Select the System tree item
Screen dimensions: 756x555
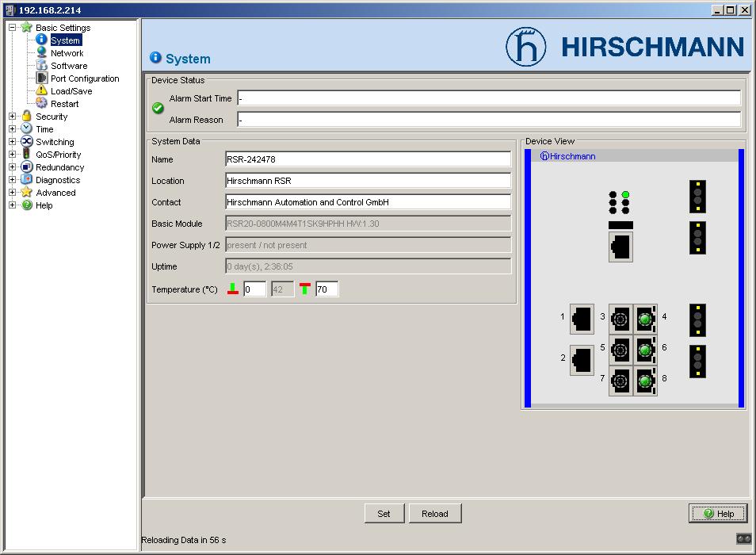click(x=66, y=40)
